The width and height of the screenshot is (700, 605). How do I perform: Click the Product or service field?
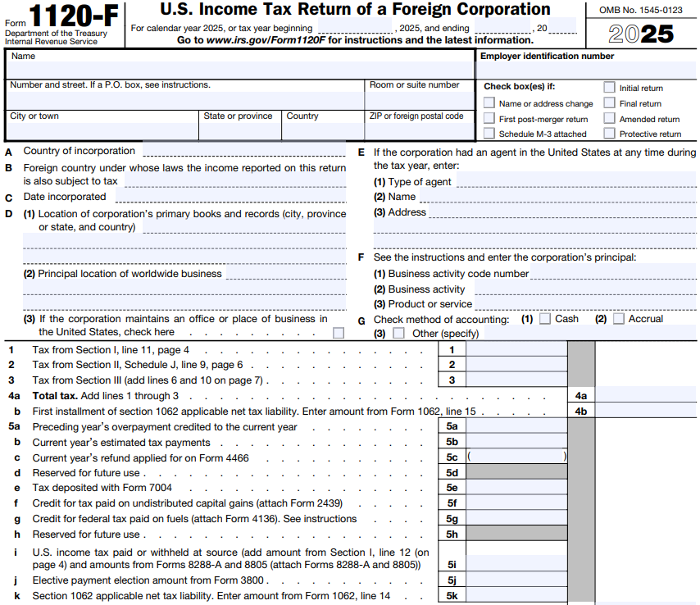pos(585,303)
